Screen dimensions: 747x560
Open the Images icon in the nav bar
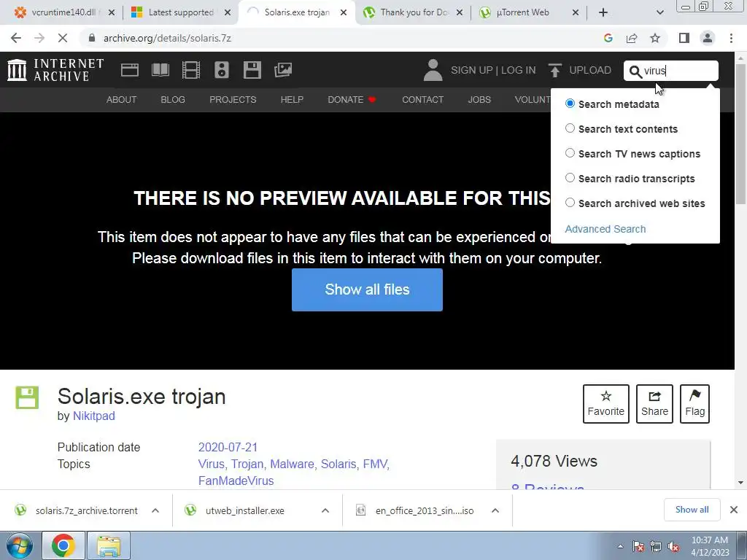(283, 70)
